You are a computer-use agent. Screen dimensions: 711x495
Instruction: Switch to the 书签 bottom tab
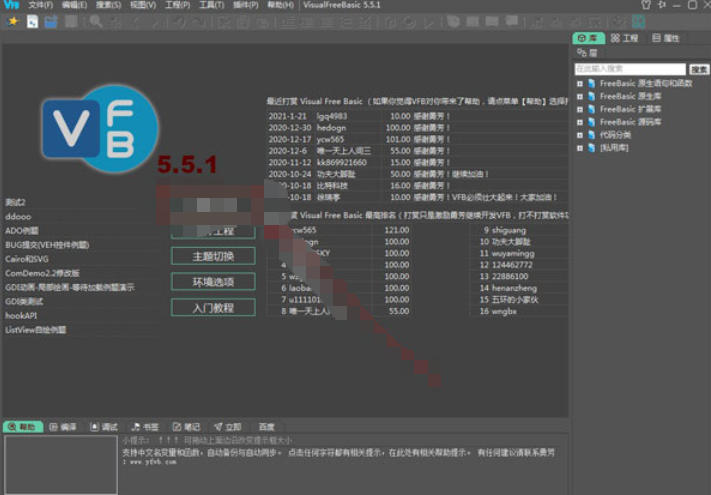(145, 427)
